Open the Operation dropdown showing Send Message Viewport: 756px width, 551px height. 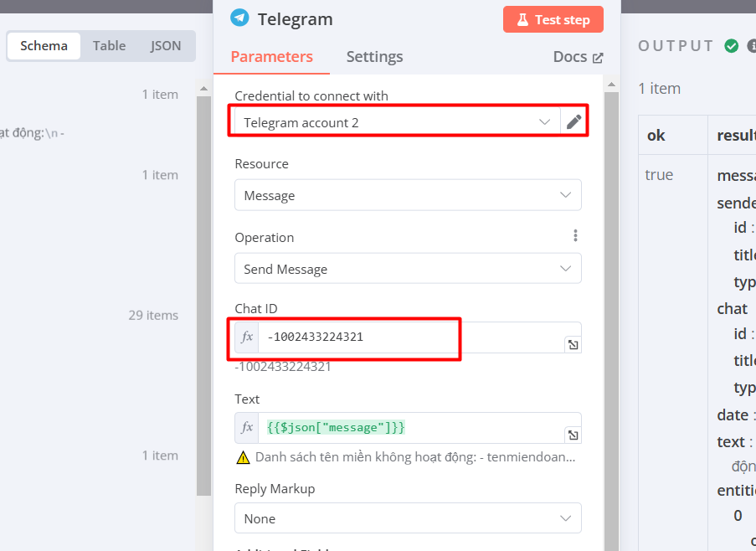(408, 269)
